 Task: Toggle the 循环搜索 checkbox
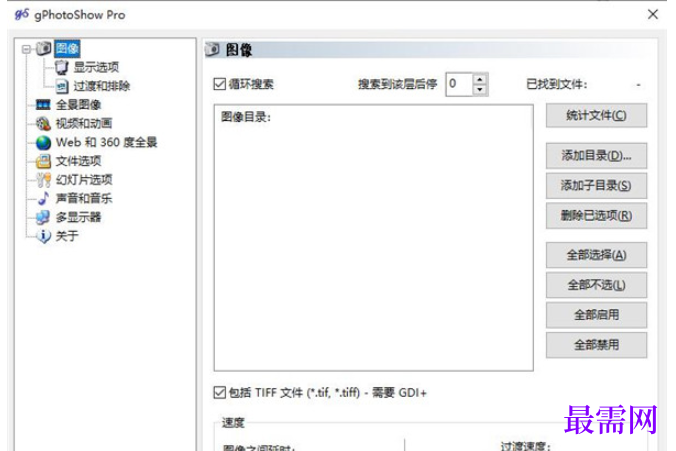(219, 84)
